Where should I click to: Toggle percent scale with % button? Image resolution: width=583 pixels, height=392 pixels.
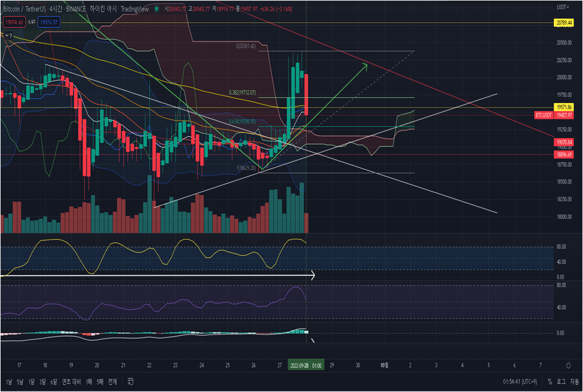549,382
